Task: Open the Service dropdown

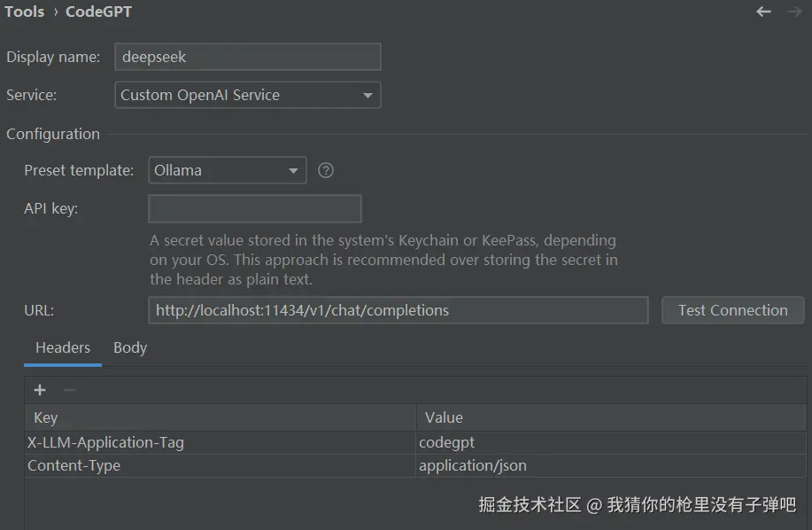Action: point(248,95)
